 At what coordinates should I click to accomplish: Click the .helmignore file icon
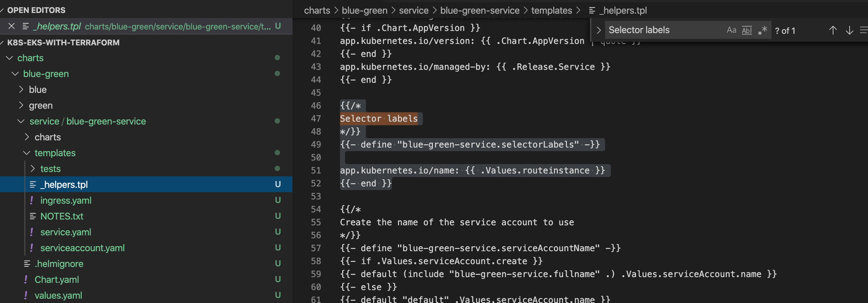pos(27,264)
